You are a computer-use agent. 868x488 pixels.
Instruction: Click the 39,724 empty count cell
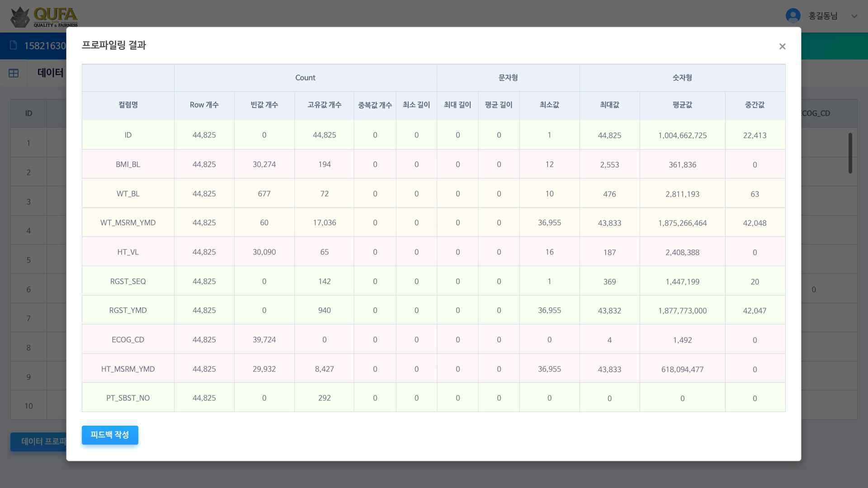[x=264, y=340]
